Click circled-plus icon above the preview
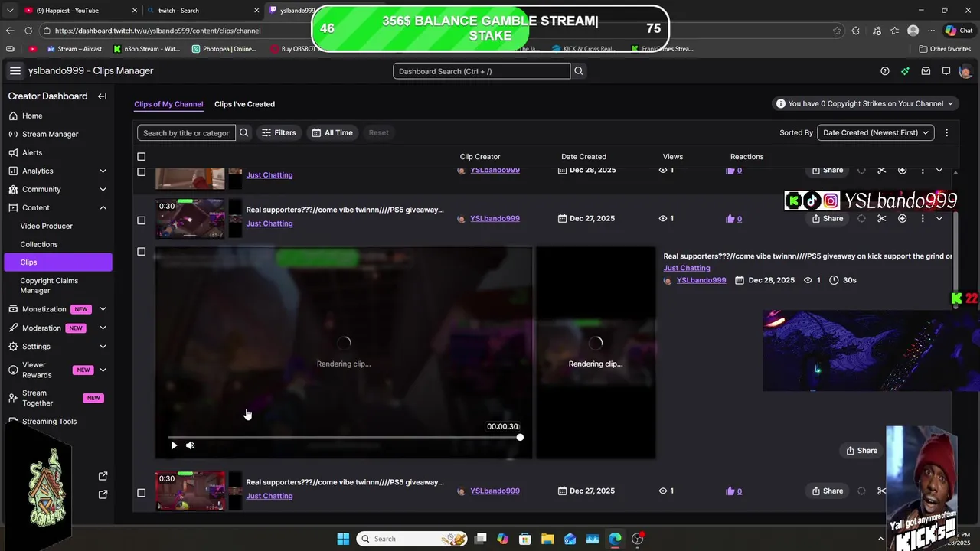980x551 pixels. click(902, 219)
